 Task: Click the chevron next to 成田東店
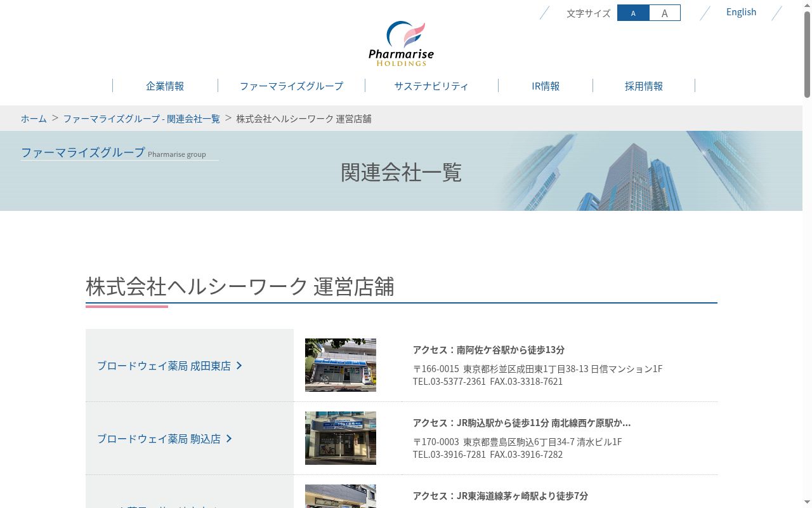[x=239, y=366]
